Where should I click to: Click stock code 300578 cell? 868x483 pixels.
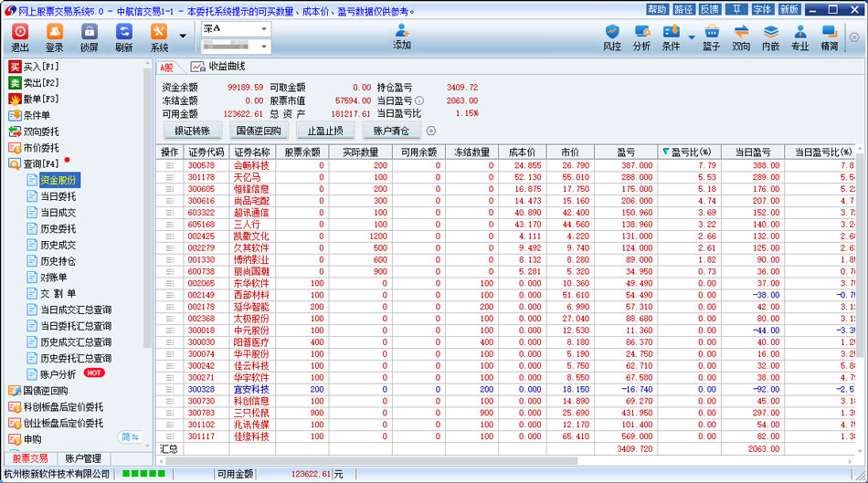[201, 165]
